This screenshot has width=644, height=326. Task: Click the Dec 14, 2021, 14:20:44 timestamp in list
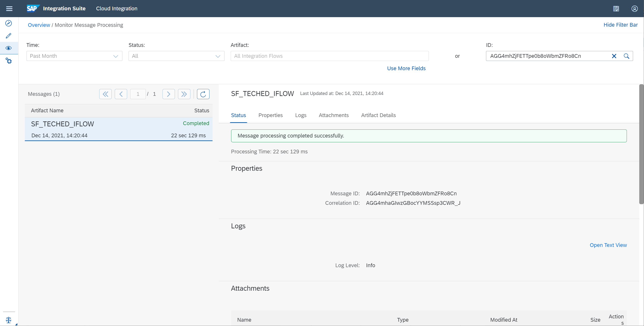[59, 136]
